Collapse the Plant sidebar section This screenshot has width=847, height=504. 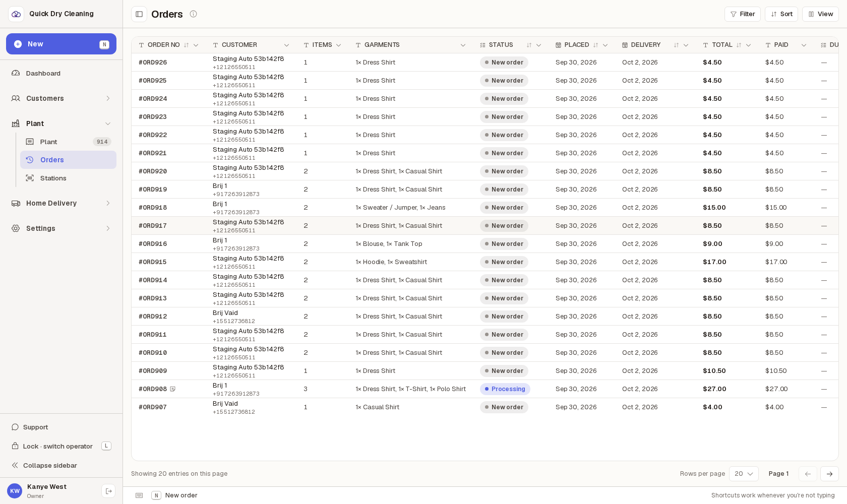[x=61, y=123]
